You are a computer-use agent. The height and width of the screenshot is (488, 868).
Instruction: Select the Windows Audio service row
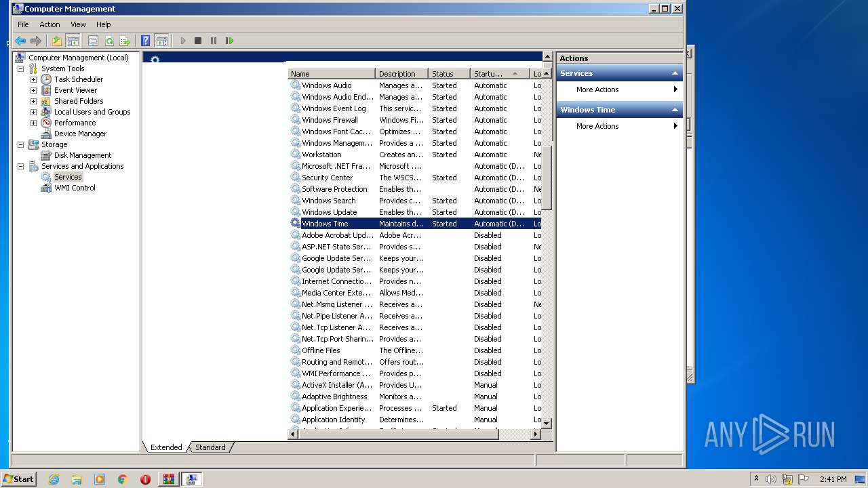pos(415,85)
